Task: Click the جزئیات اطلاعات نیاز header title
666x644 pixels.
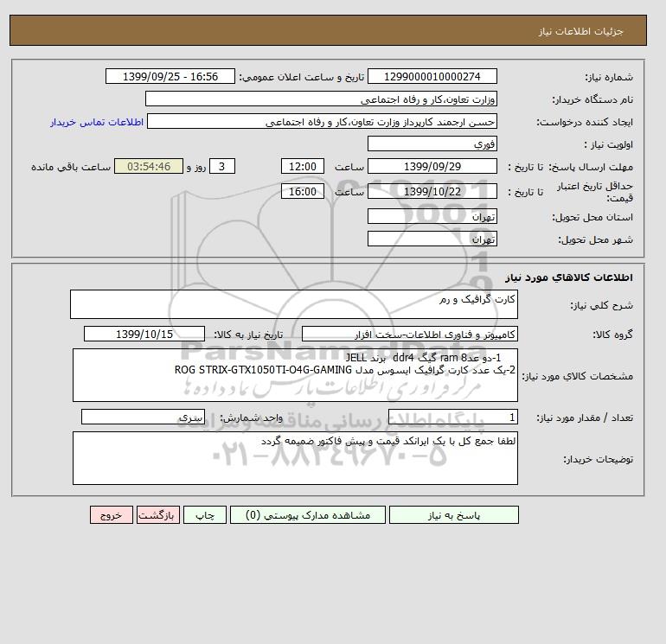Action: (581, 31)
